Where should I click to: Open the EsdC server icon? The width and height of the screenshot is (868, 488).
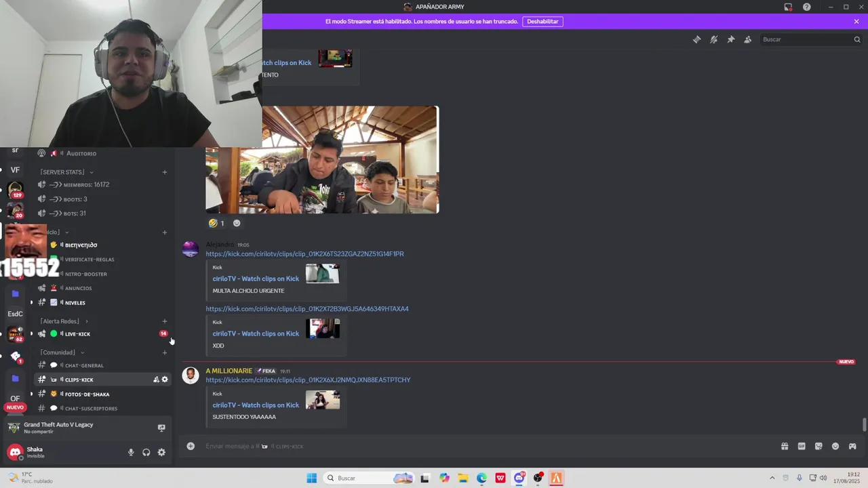click(x=15, y=314)
